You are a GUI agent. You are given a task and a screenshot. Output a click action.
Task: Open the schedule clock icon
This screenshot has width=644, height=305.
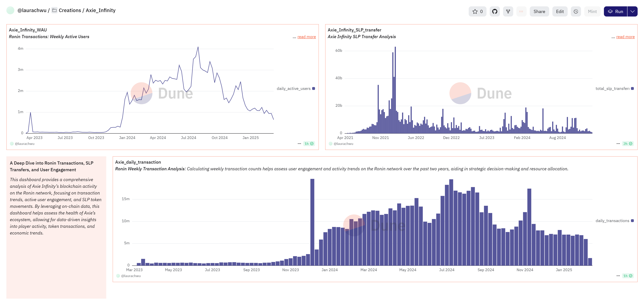576,11
